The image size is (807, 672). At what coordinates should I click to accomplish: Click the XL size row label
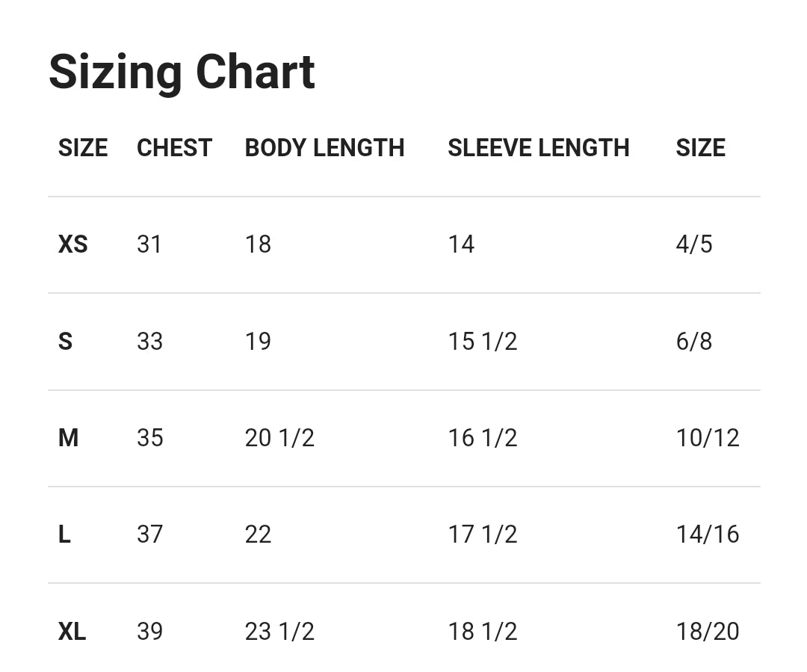click(x=72, y=632)
